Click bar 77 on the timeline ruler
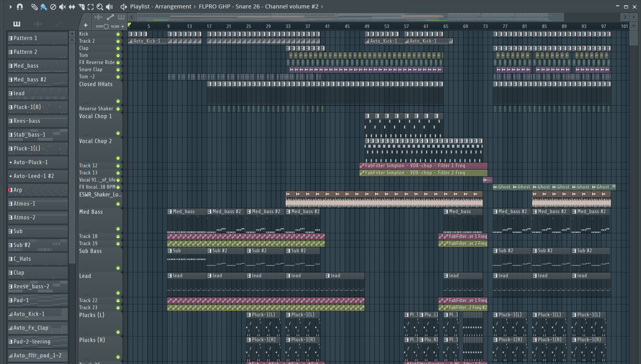Image resolution: width=641 pixels, height=364 pixels. pos(505,26)
